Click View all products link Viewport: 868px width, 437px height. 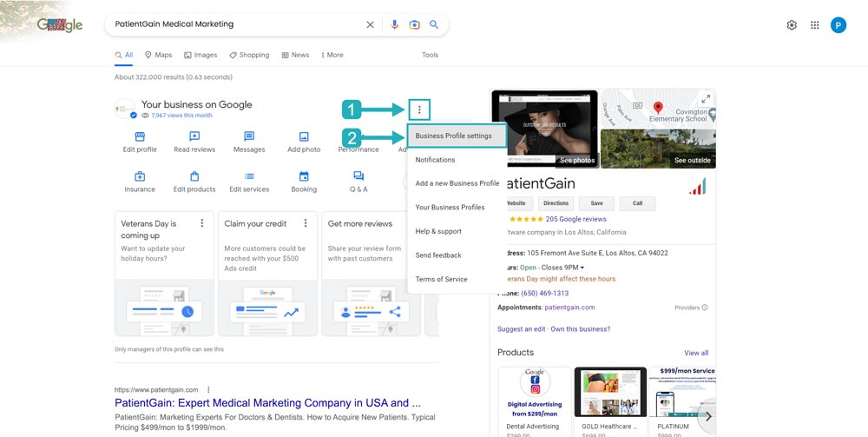coord(696,353)
